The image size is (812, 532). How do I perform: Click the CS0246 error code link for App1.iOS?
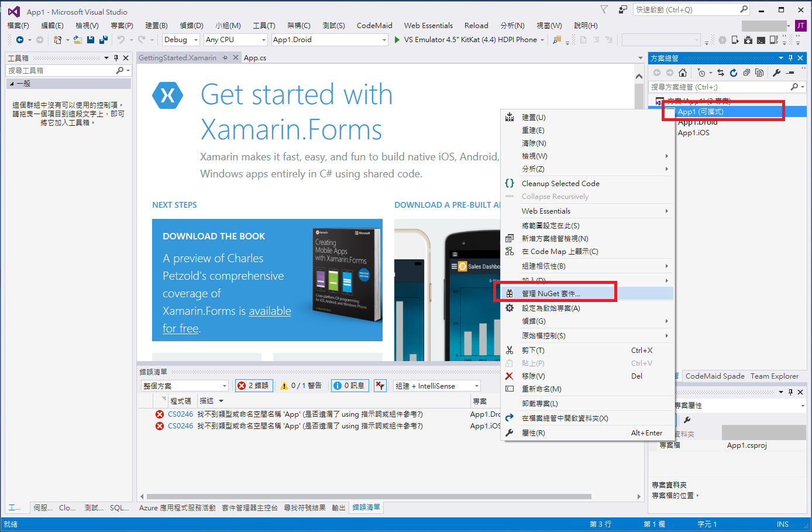pos(180,426)
